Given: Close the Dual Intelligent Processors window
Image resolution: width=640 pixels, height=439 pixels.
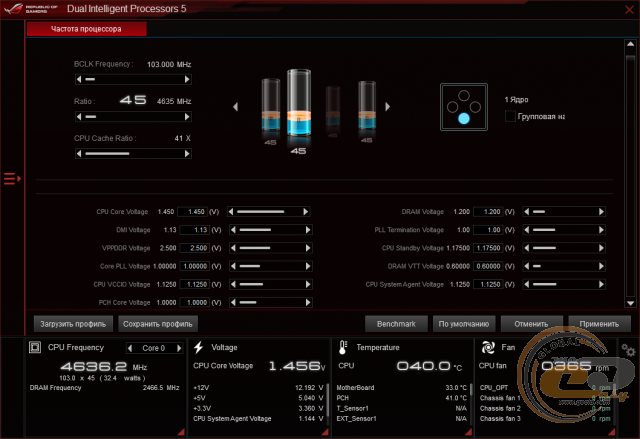Looking at the screenshot, I should click(x=629, y=9).
